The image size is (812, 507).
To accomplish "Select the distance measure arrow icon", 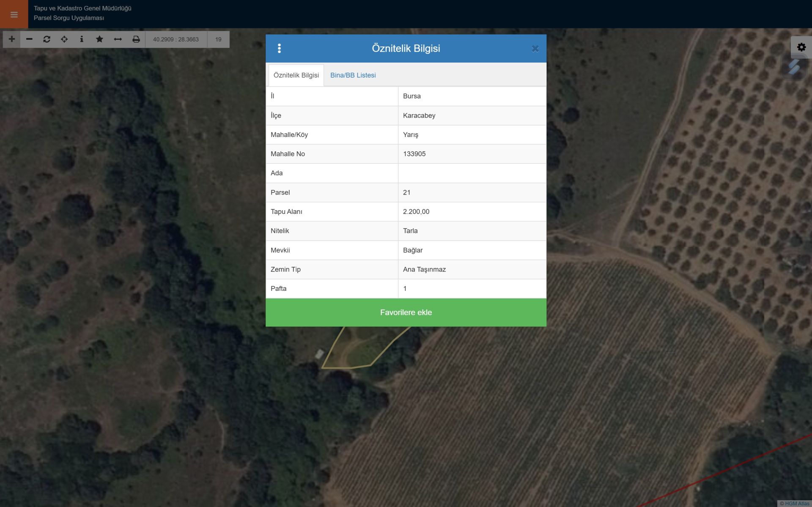I will coord(118,39).
